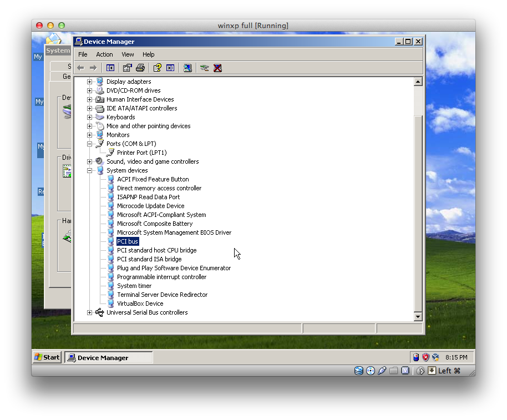Click VirtualBox optical disc status icon
The height and width of the screenshot is (420, 507).
coord(371,371)
